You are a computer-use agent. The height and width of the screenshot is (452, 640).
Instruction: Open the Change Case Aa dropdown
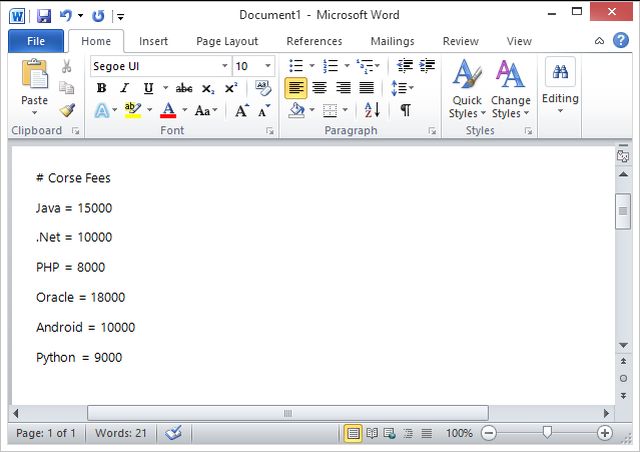pyautogui.click(x=206, y=110)
